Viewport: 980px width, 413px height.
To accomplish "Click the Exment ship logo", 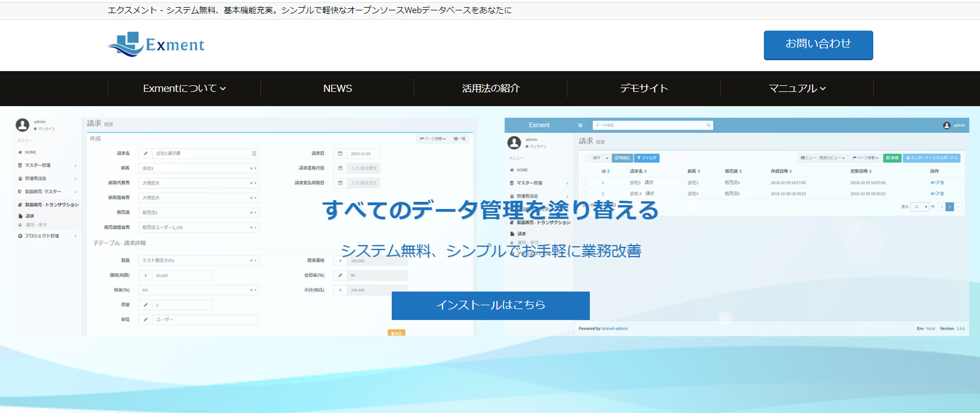I will point(156,45).
